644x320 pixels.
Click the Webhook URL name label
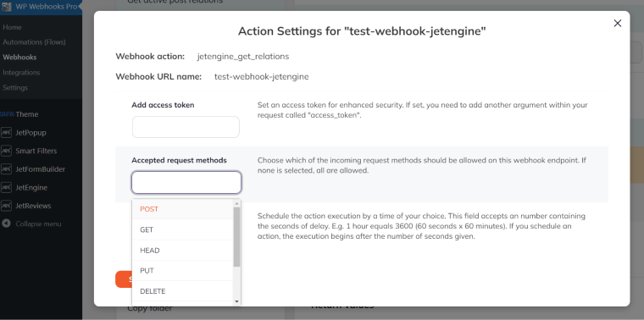[x=158, y=76]
